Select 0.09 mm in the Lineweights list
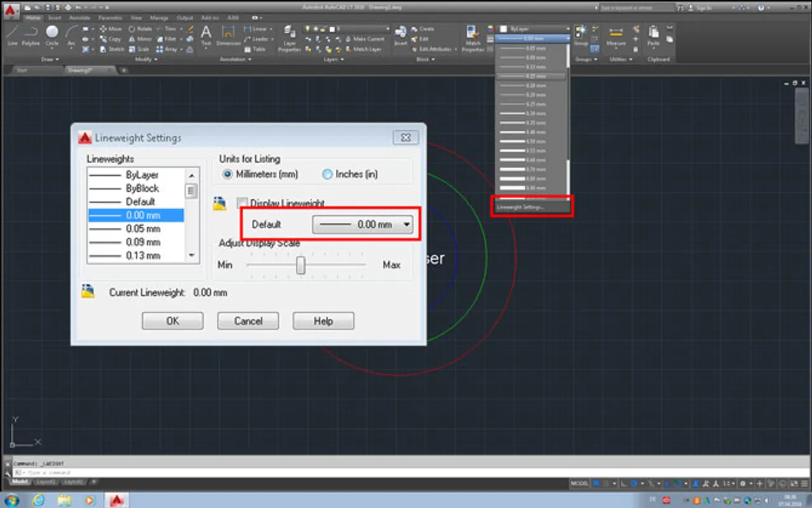The width and height of the screenshot is (812, 508). (x=143, y=242)
